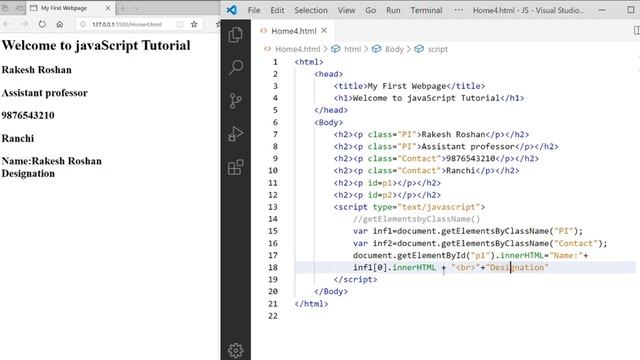Open the Extensions view
The image size is (640, 360).
click(x=236, y=167)
